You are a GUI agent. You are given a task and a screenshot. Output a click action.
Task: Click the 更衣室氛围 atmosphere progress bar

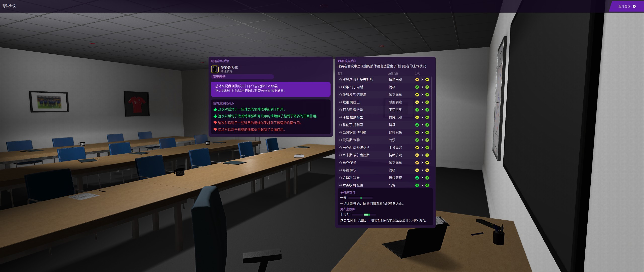[x=364, y=215]
